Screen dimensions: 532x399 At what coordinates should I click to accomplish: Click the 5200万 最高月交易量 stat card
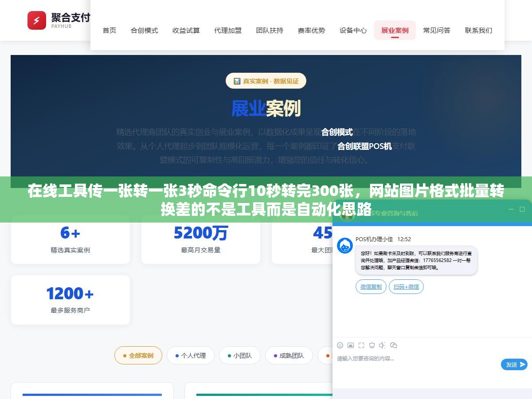(201, 240)
